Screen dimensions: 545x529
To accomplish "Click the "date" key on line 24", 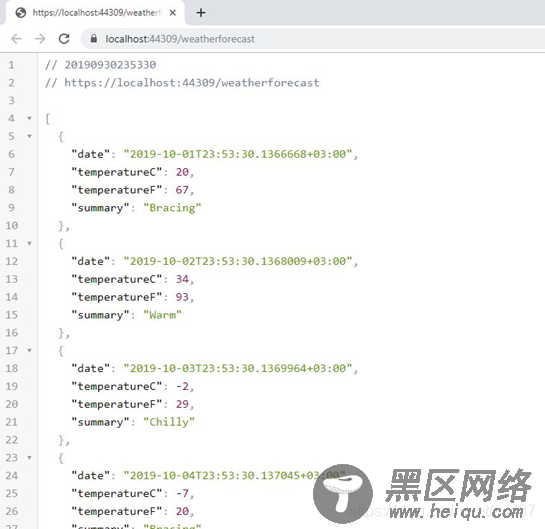I will tap(90, 475).
